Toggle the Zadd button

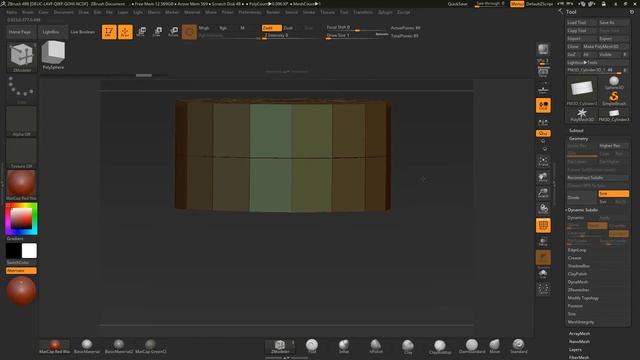tap(271, 28)
